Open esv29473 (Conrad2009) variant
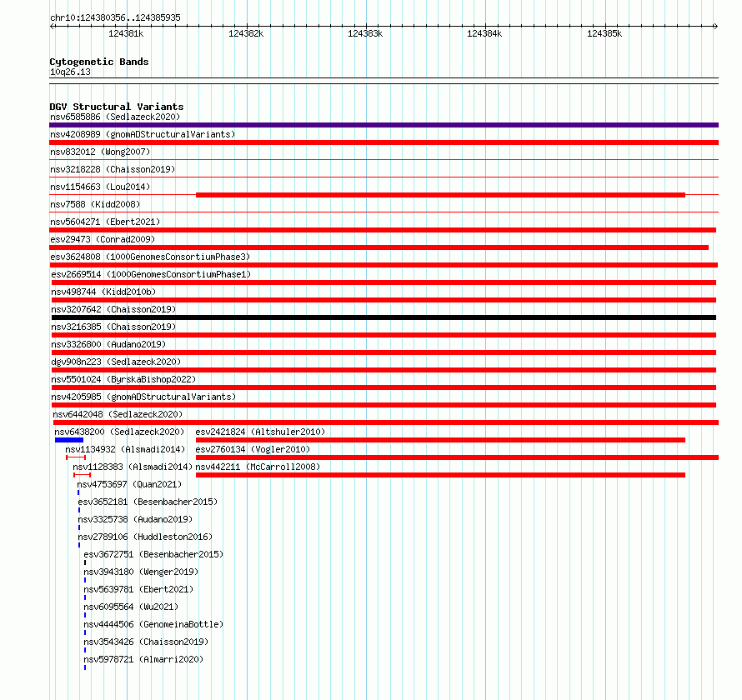The width and height of the screenshot is (742, 700). [103, 239]
